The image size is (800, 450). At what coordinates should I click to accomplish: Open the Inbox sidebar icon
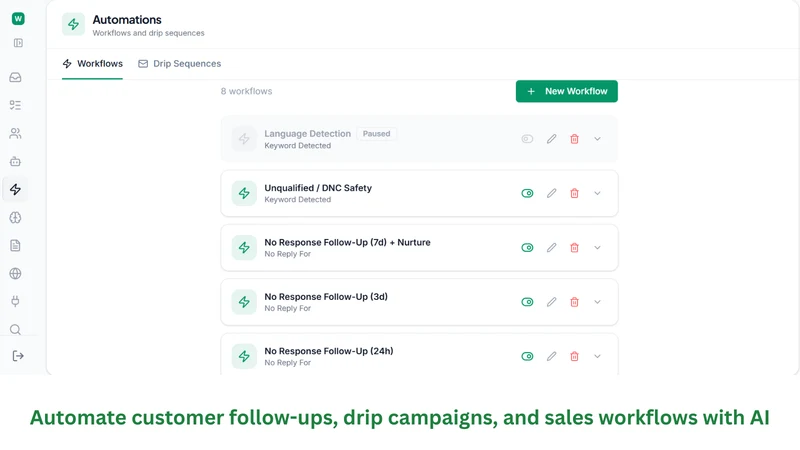click(15, 78)
